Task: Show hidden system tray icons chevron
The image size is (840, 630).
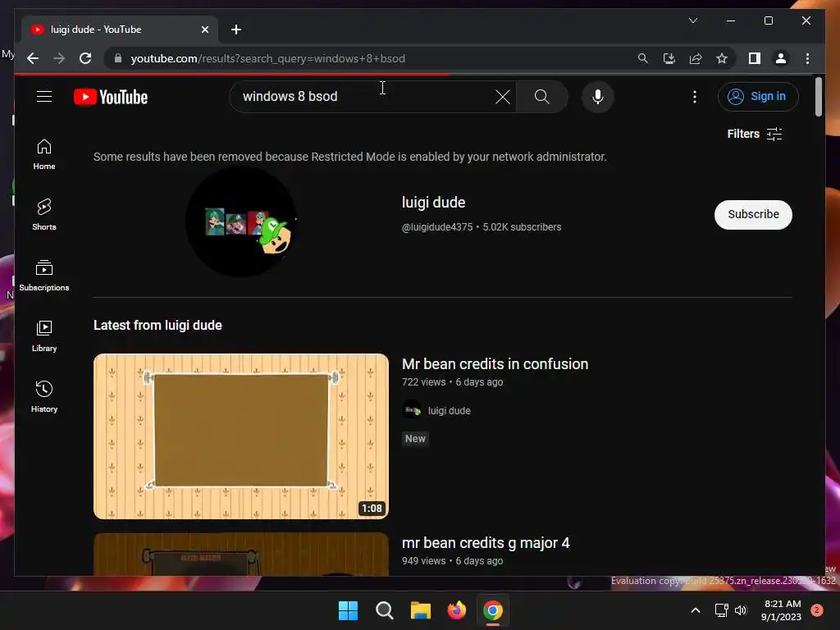Action: tap(696, 610)
